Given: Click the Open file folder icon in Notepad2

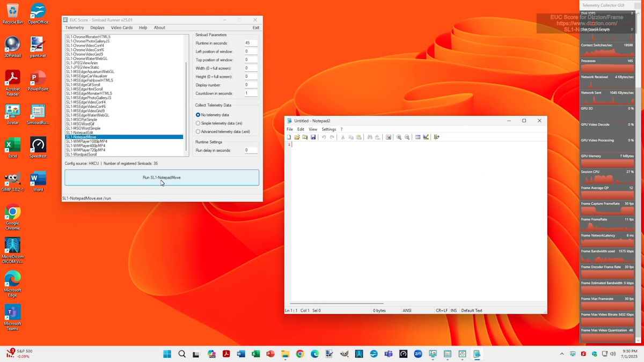Looking at the screenshot, I should pos(297,137).
